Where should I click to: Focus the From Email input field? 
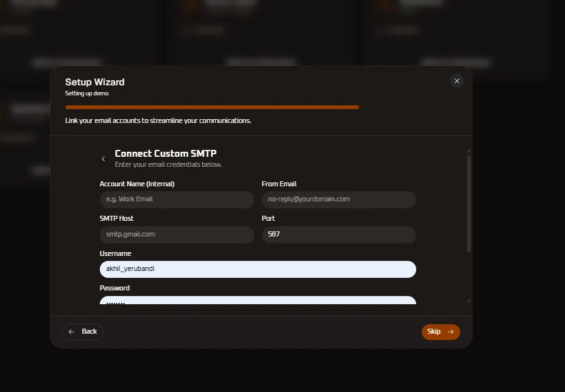click(x=339, y=199)
